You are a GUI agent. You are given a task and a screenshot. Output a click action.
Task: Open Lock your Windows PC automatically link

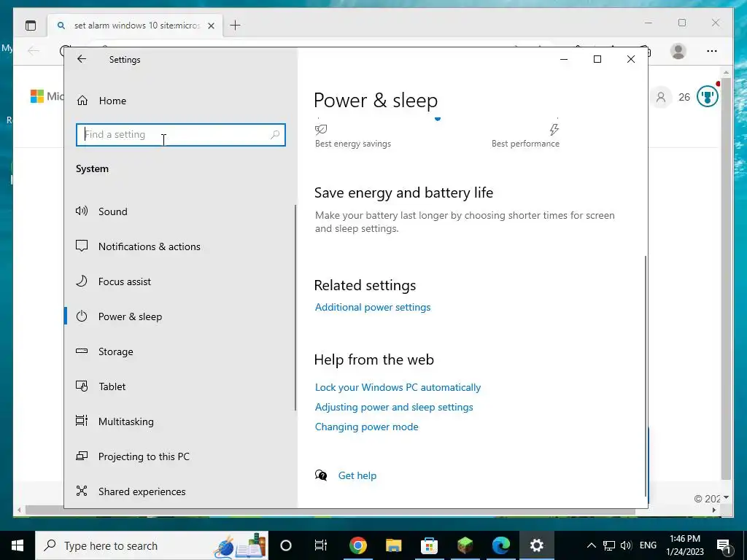click(398, 387)
